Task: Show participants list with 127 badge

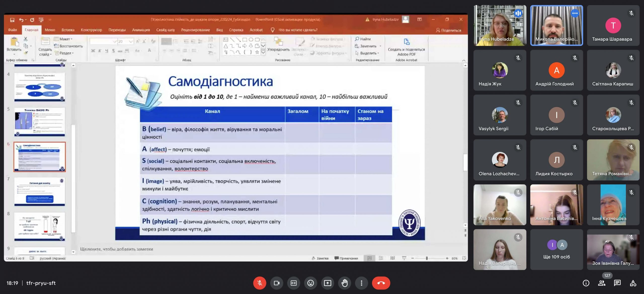Action: point(602,283)
